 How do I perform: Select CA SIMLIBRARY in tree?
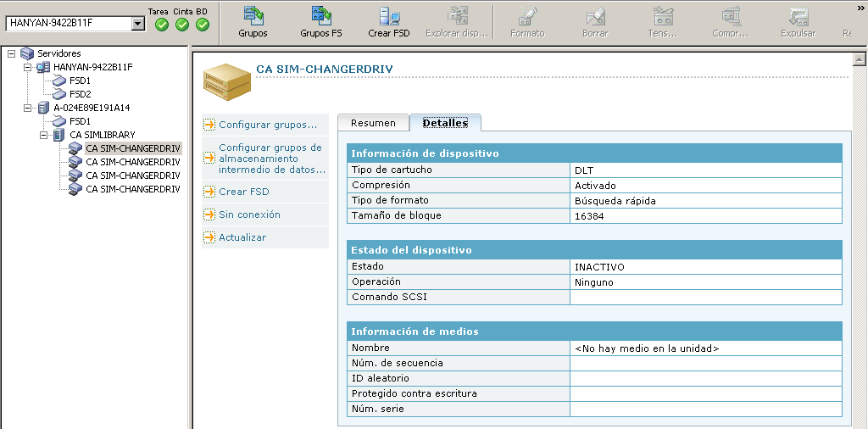(103, 135)
